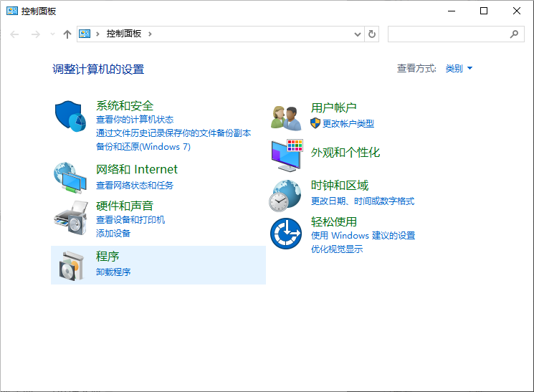
Task: Open 查看你的计算机状态 link
Action: 135,120
